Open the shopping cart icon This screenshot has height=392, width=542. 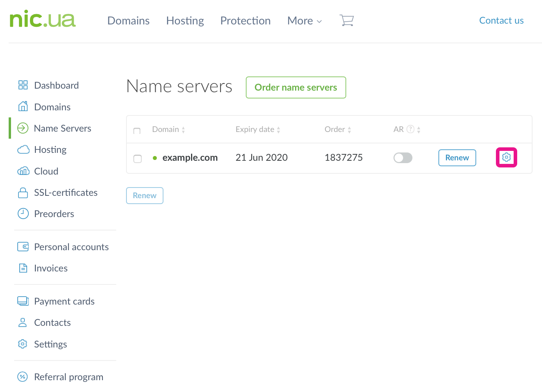[x=347, y=20]
